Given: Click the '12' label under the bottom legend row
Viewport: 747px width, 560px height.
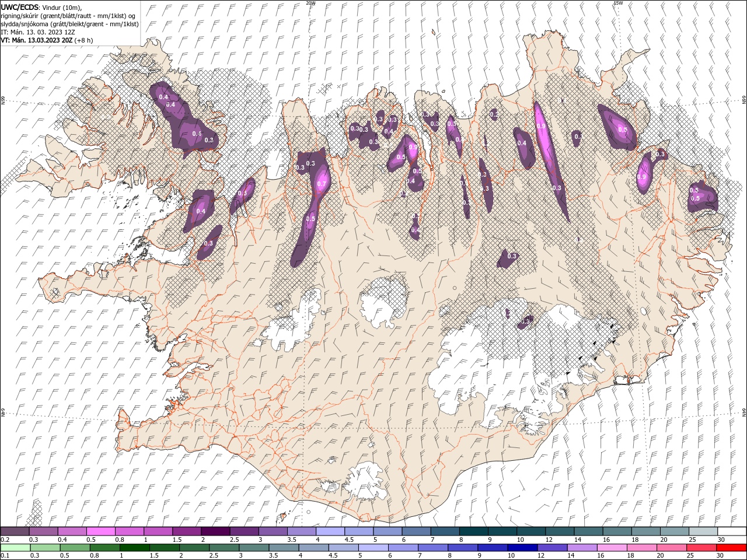Looking at the screenshot, I should point(540,556).
